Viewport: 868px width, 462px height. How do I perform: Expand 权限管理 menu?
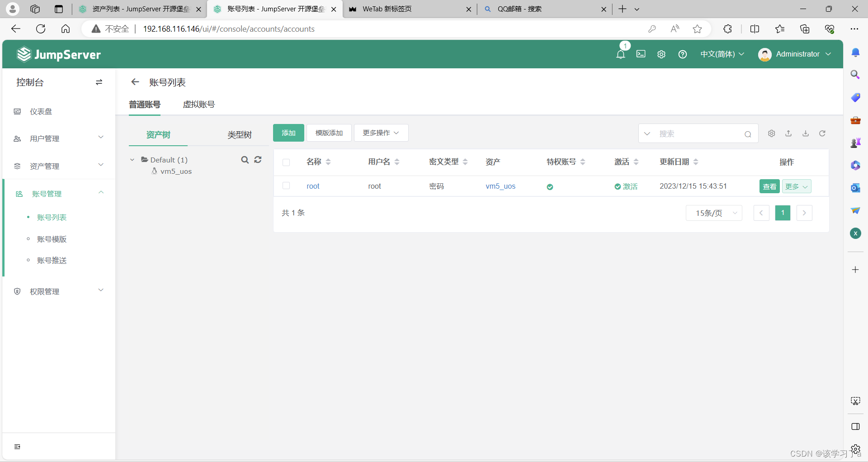coord(59,291)
